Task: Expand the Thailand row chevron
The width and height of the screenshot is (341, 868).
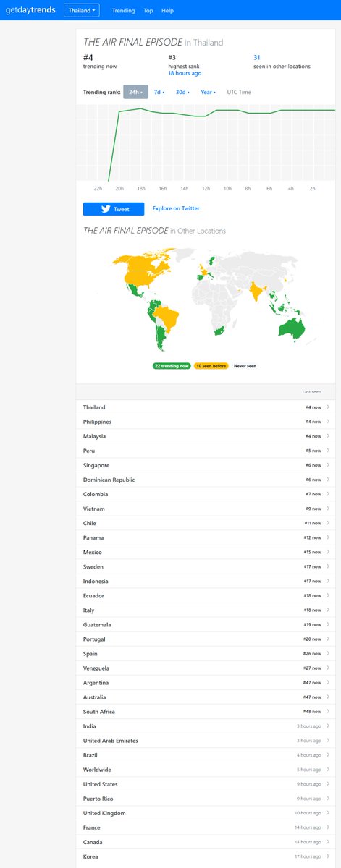Action: [328, 407]
